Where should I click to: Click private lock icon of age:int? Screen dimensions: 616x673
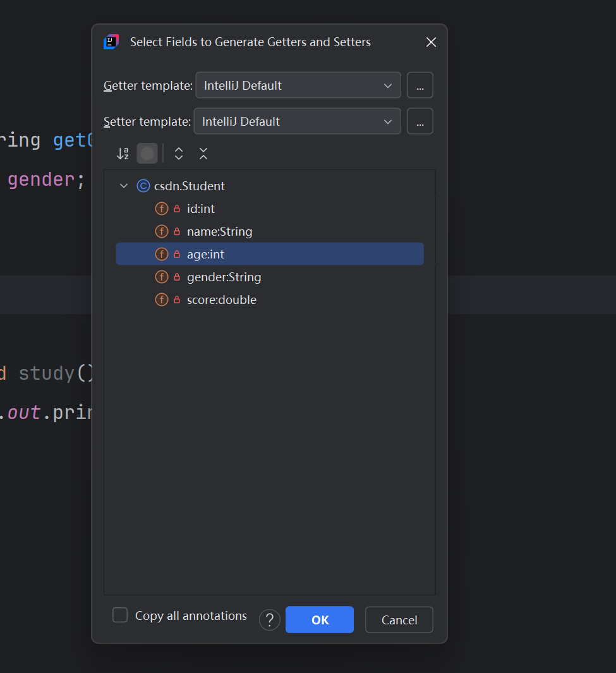[177, 254]
